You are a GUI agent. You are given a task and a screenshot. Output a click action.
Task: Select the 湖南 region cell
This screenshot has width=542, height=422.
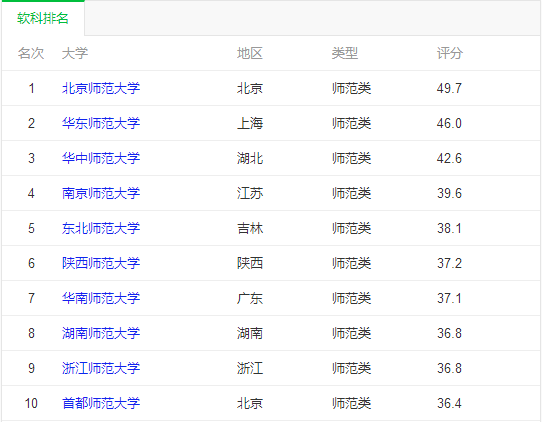[x=250, y=334]
